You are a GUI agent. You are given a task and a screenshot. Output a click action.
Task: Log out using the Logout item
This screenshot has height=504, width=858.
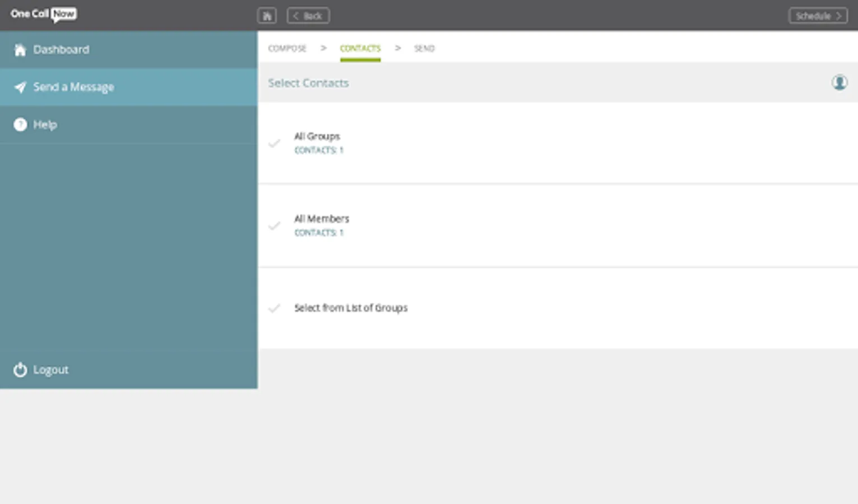coord(128,370)
